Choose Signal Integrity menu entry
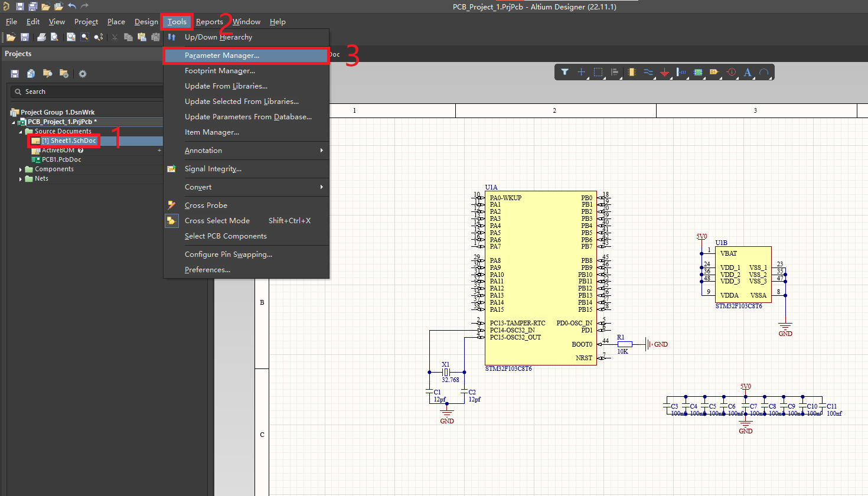Image resolution: width=868 pixels, height=496 pixels. (x=246, y=169)
